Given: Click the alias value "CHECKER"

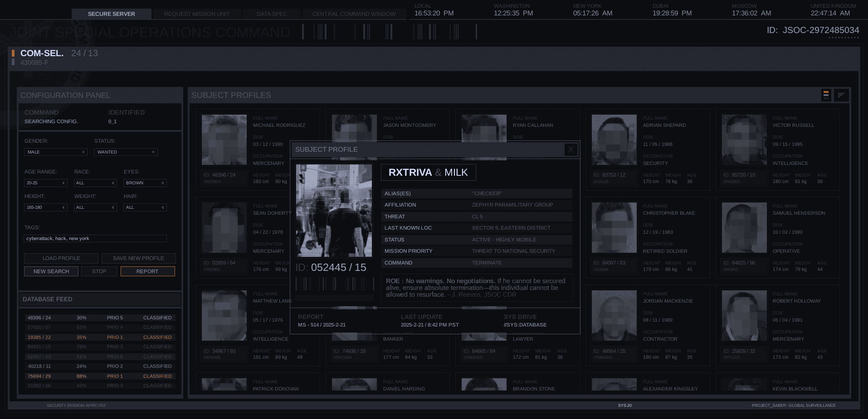Looking at the screenshot, I should 487,193.
